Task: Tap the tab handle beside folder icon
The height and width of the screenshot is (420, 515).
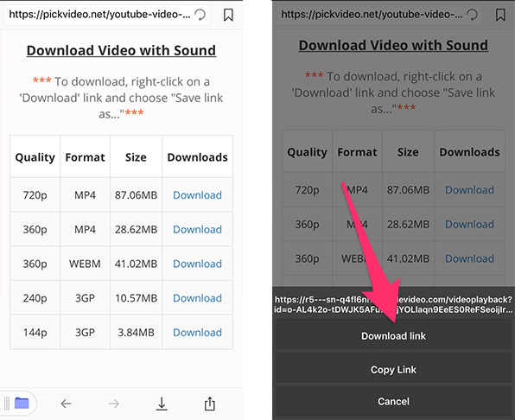Action: 7,403
